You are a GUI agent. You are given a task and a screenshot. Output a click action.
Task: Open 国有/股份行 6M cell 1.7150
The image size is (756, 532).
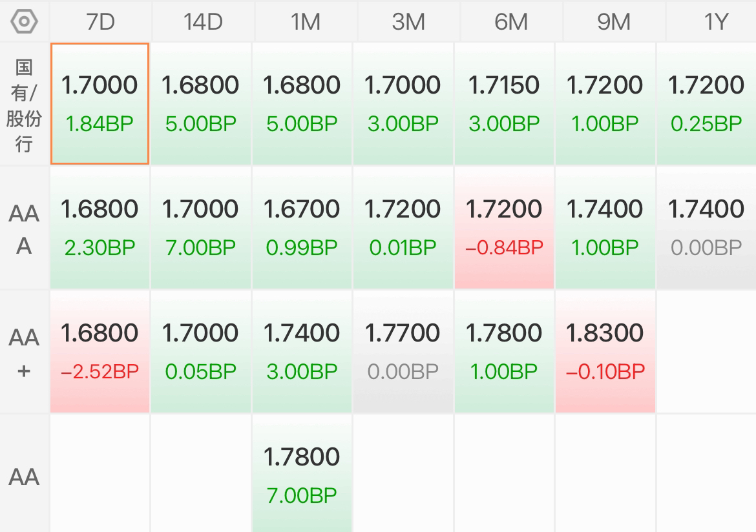[504, 103]
